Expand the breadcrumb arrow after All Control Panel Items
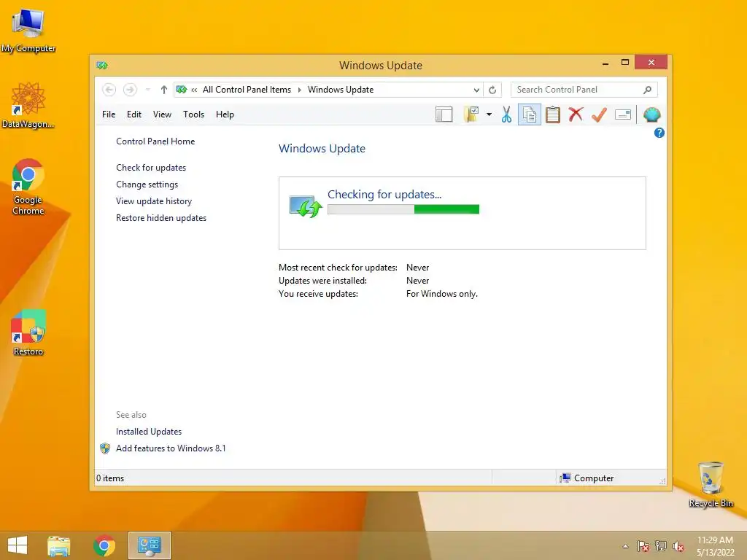The height and width of the screenshot is (560, 747). 300,90
